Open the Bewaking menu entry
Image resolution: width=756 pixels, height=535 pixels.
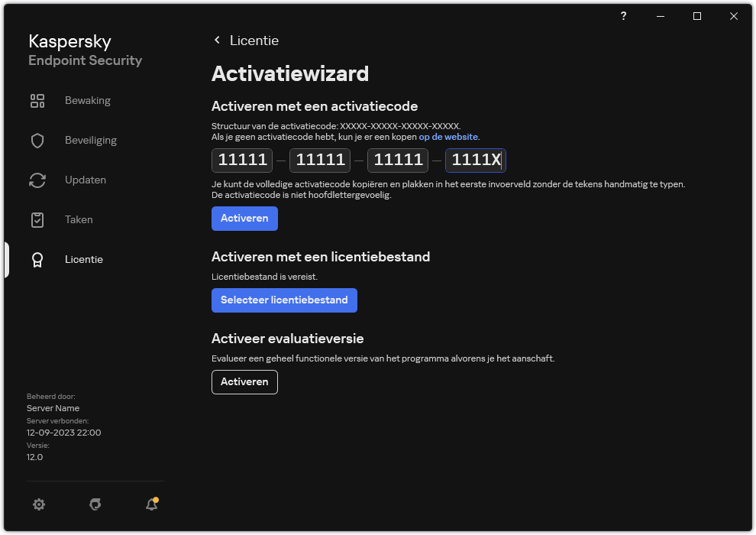(88, 100)
